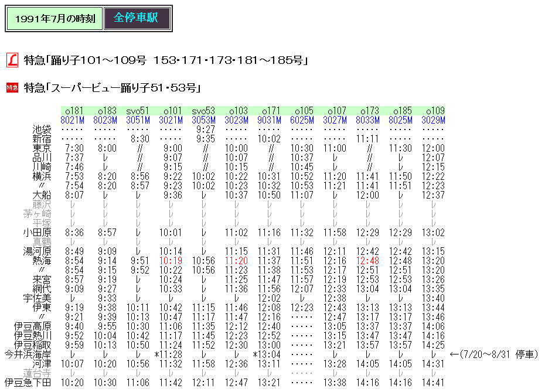Open train number 3029M link
Screen dimensions: 545x392
coord(433,120)
